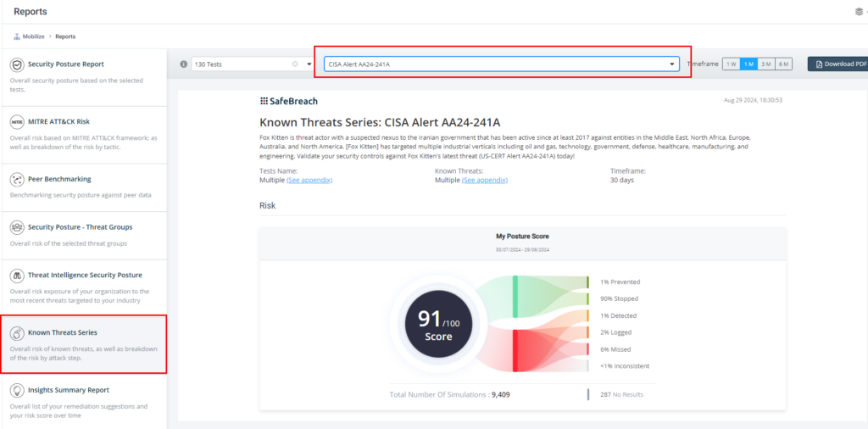The width and height of the screenshot is (868, 429).
Task: Click the info icon beside tests selector
Action: coord(184,64)
